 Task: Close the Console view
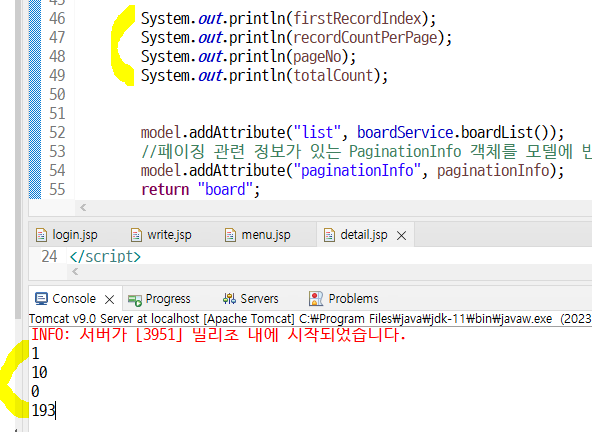point(109,299)
